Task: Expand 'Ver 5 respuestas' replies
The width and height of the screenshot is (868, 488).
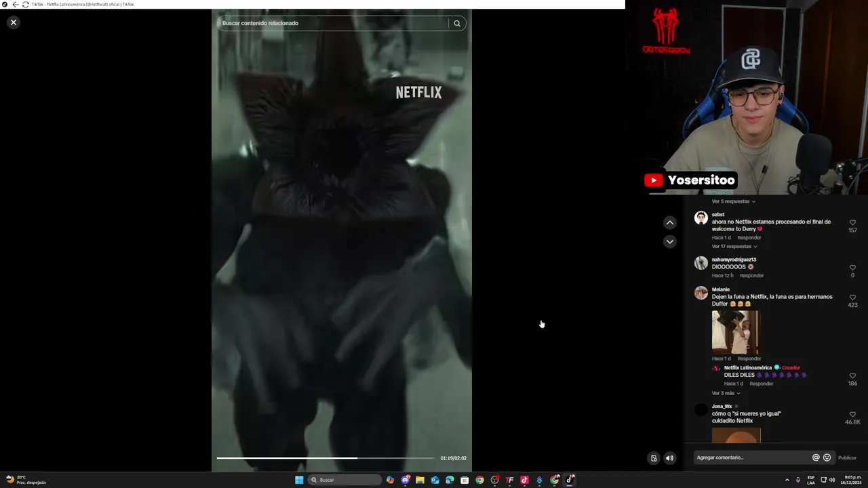Action: [733, 201]
